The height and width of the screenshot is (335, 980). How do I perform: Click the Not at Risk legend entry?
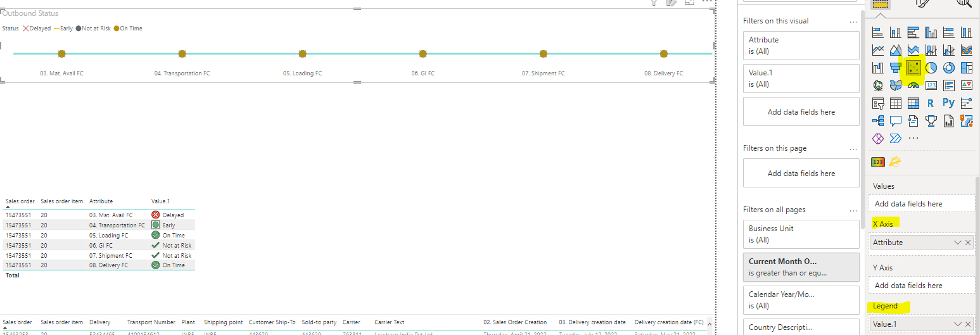click(x=93, y=28)
